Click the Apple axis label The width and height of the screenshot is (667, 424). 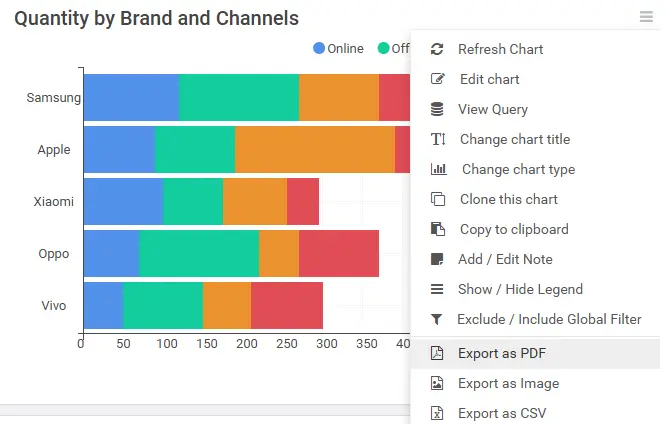(54, 150)
